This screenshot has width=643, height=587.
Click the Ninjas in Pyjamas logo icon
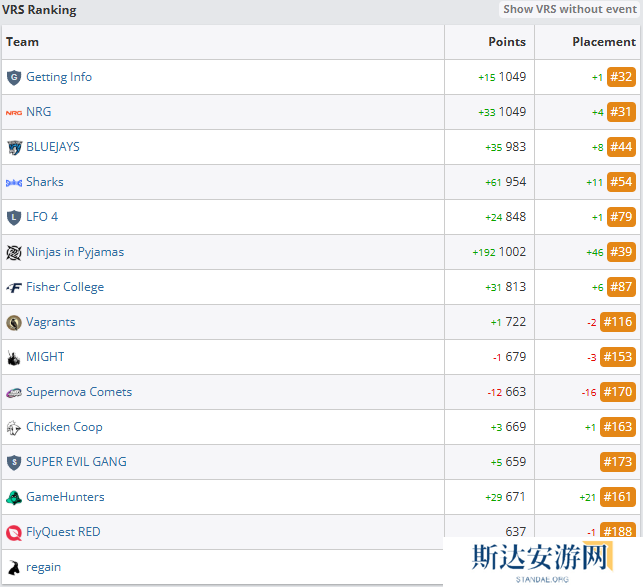click(14, 252)
